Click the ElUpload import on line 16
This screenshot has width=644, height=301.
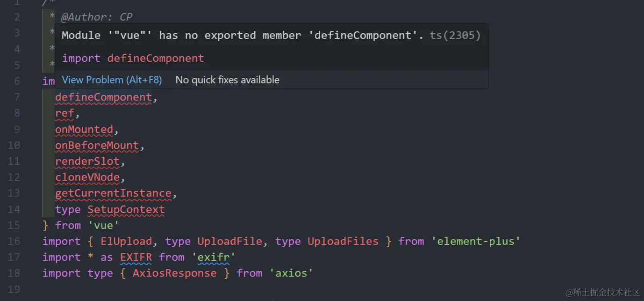click(x=126, y=242)
